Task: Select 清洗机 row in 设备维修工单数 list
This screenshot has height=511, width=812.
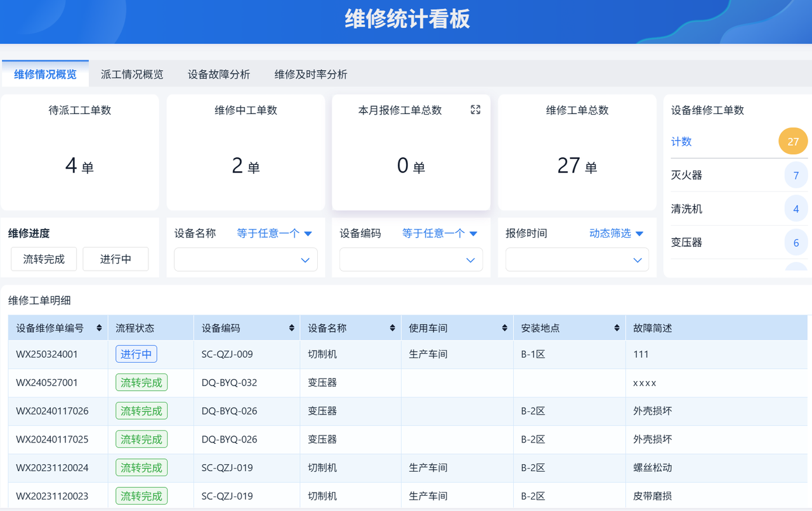Action: click(739, 209)
